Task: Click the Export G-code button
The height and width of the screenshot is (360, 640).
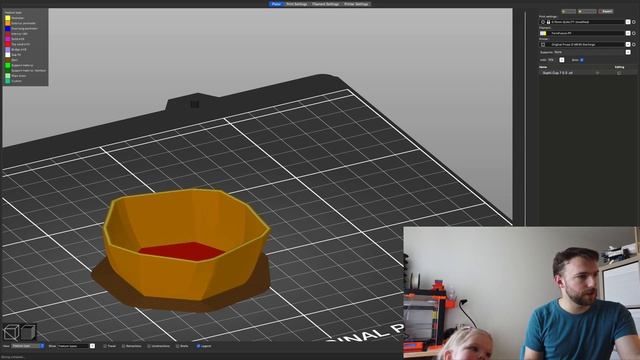Action: tap(605, 11)
